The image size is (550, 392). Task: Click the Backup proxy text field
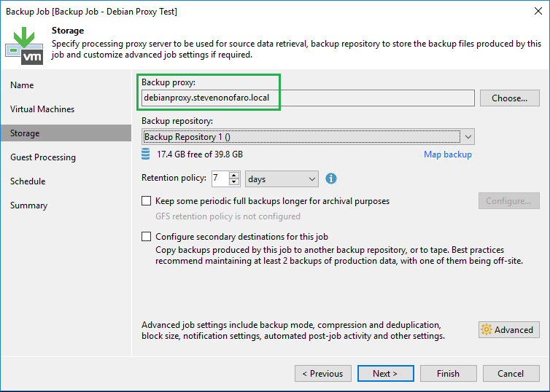(x=308, y=98)
